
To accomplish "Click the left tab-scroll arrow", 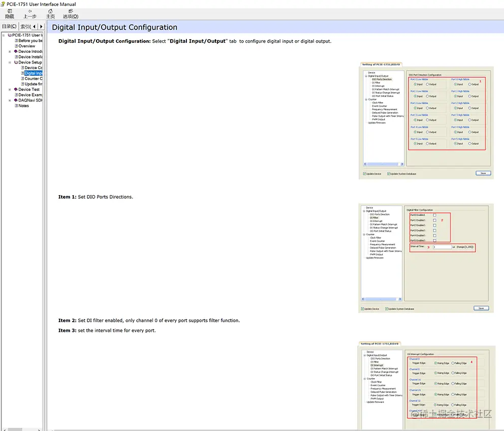I will click(x=35, y=26).
